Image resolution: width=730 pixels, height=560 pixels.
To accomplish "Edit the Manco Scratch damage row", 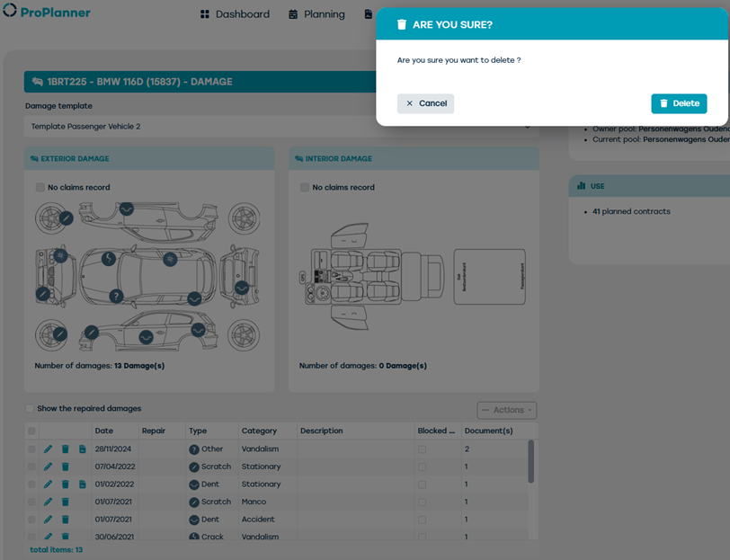I will click(48, 502).
